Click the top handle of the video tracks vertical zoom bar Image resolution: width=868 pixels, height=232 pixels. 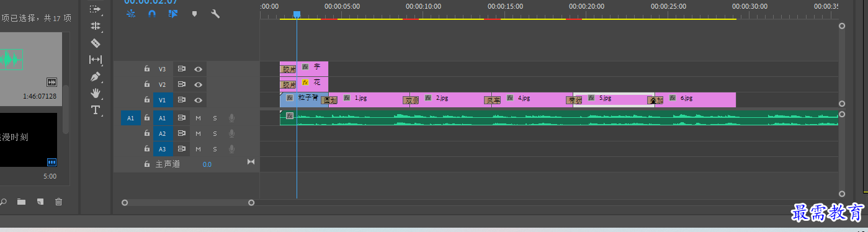coord(842,26)
